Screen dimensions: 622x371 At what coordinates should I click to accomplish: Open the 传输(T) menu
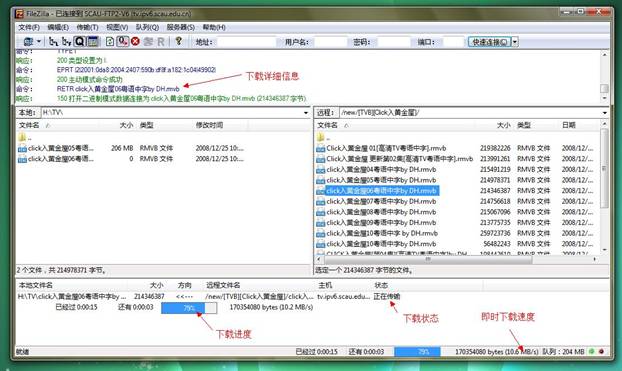[87, 27]
